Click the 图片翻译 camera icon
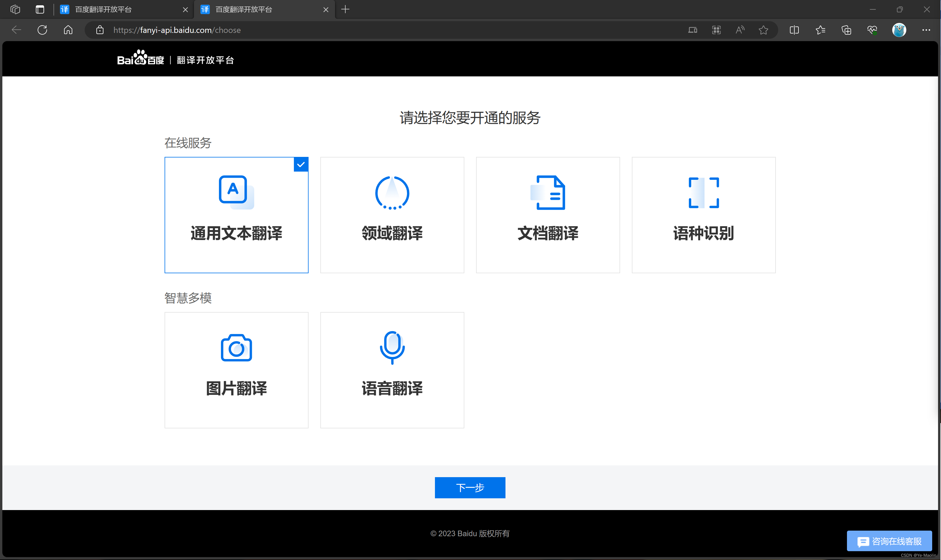Screen dimensions: 941x560 click(236, 348)
